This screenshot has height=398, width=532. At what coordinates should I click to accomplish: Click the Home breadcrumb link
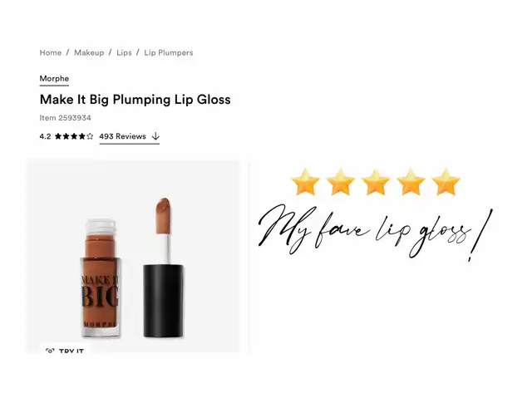point(51,52)
